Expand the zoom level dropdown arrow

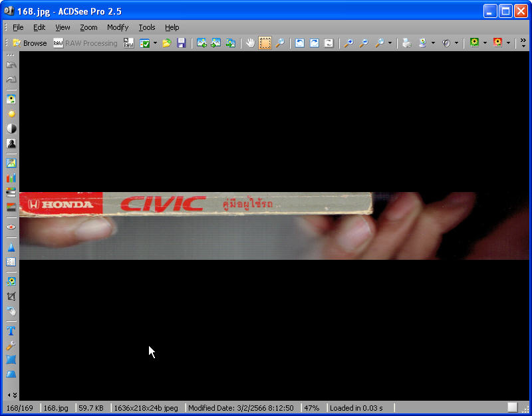tap(390, 43)
